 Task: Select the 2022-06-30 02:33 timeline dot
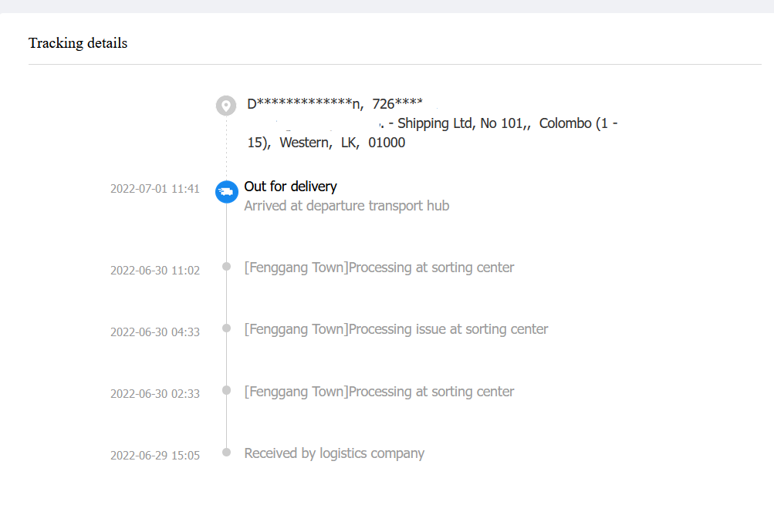[x=227, y=390]
